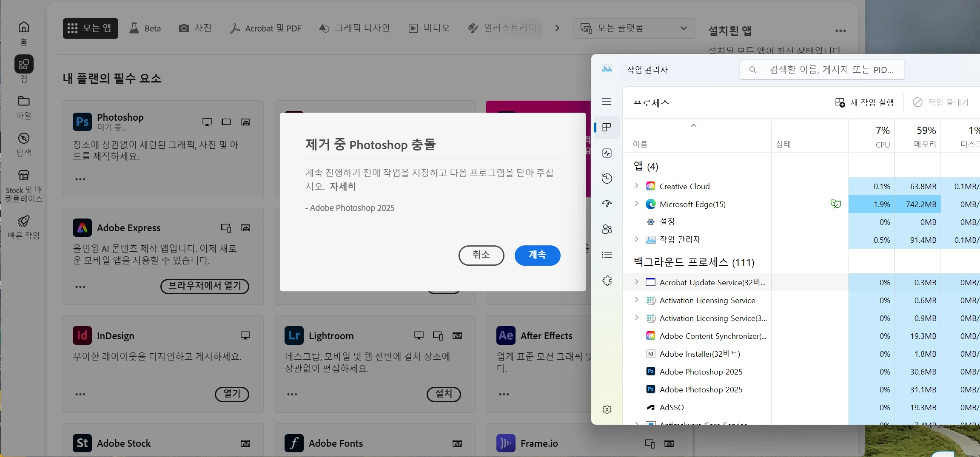Image resolution: width=980 pixels, height=457 pixels.
Task: Switch to the 사진 tab
Action: pyautogui.click(x=195, y=28)
